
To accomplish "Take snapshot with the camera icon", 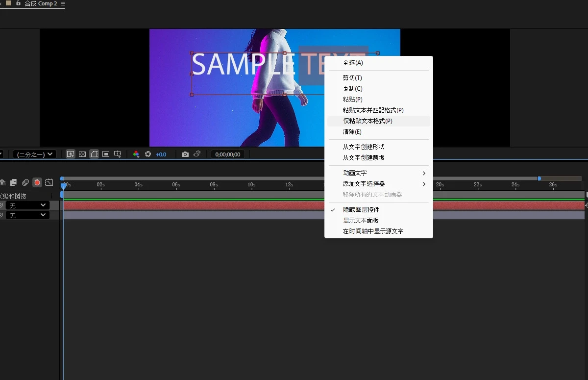I will [185, 154].
